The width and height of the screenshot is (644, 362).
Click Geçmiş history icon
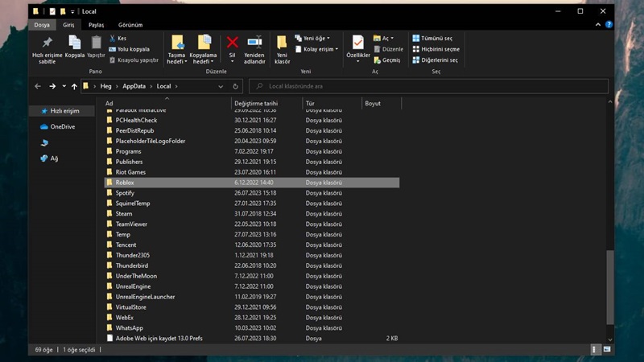click(387, 60)
